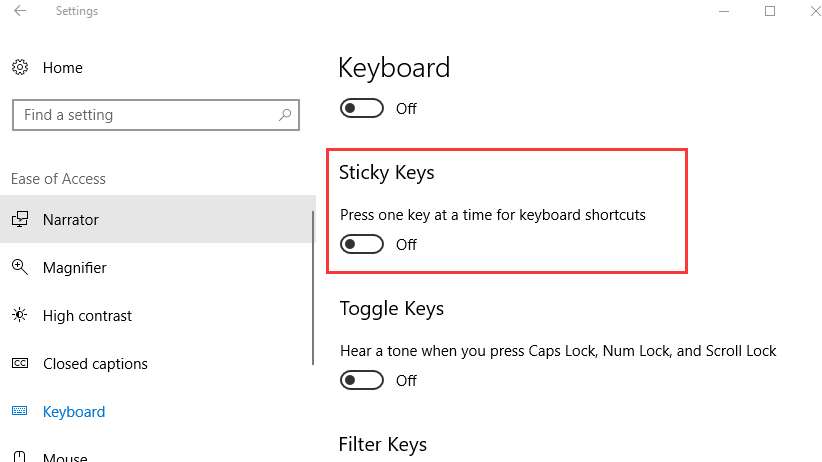Toggle the topmost switch under Keyboard heading
Viewport: 822px width, 462px height.
click(362, 109)
